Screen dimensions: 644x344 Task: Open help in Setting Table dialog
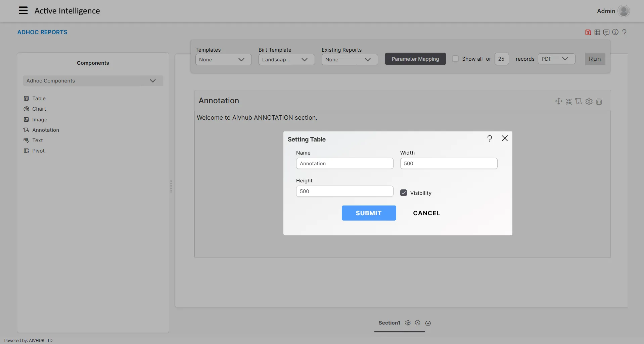(490, 138)
